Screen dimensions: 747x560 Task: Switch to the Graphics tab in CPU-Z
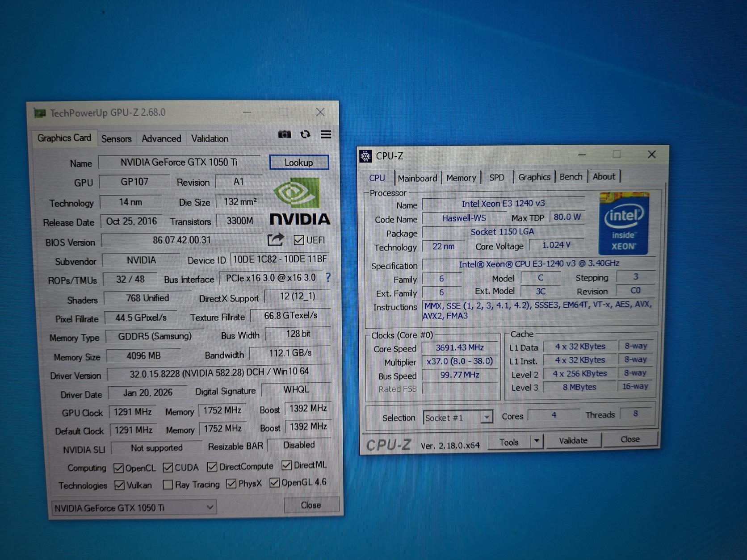tap(534, 177)
